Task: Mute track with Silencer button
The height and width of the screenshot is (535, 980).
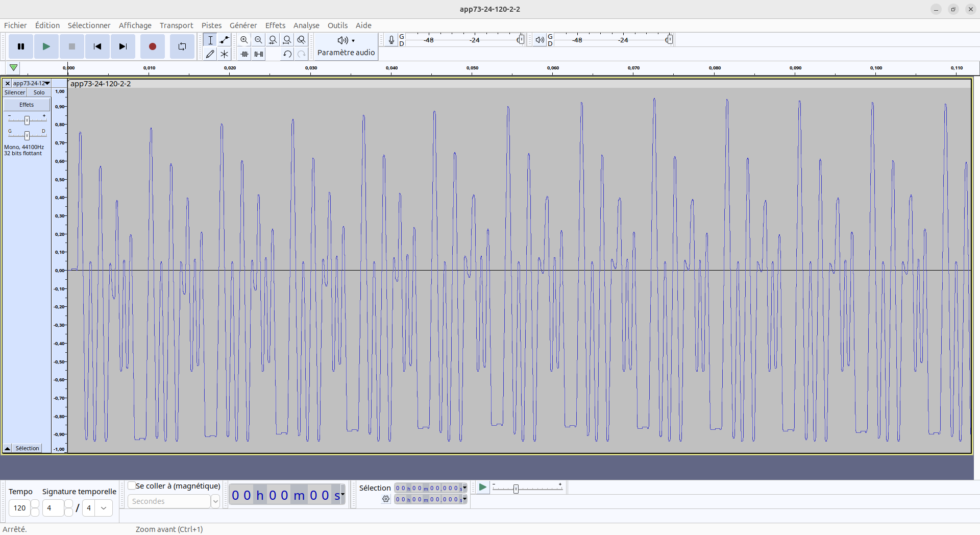Action: click(15, 92)
